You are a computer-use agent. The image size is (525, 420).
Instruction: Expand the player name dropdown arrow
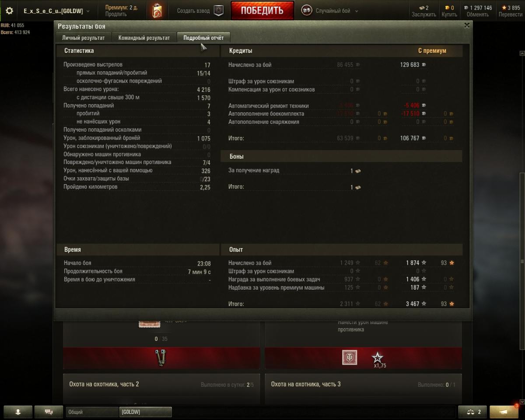coord(88,11)
